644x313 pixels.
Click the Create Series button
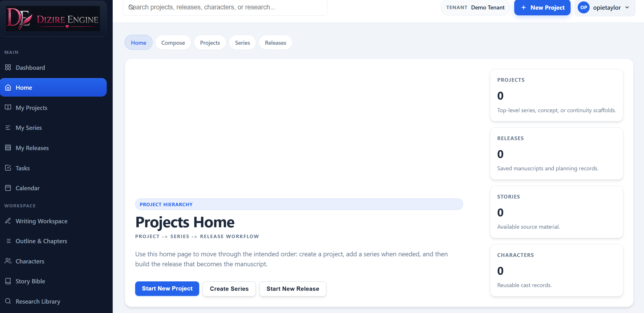229,289
